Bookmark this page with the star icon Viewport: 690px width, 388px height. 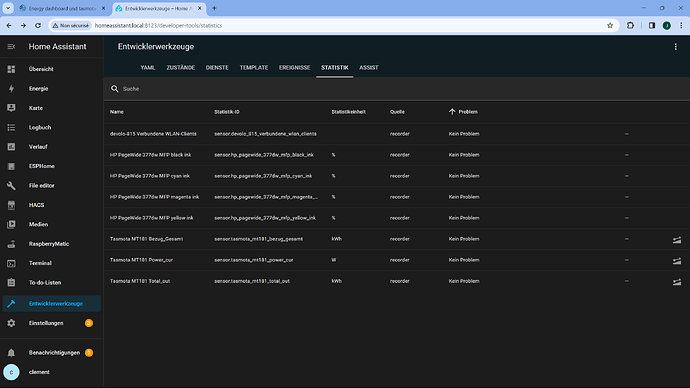pyautogui.click(x=610, y=26)
